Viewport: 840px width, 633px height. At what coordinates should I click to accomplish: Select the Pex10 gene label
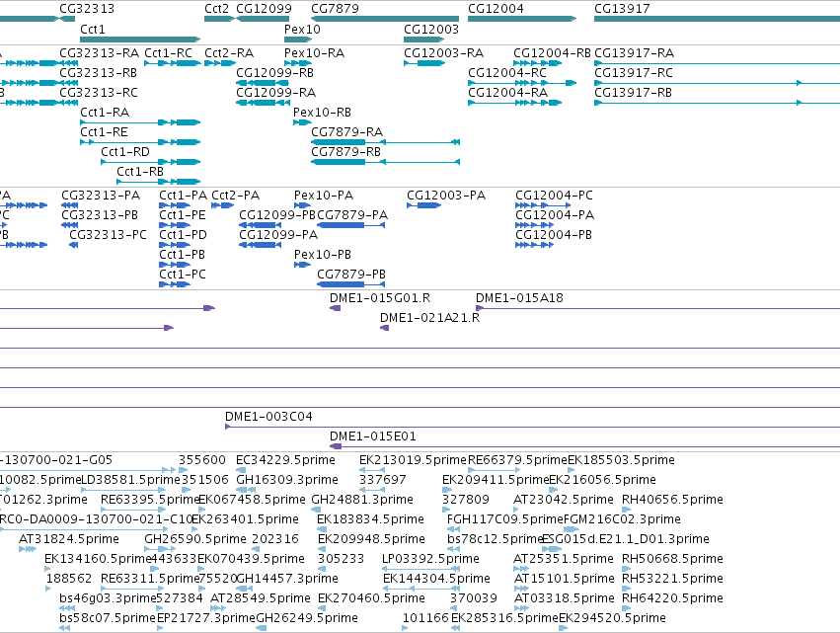click(x=302, y=29)
